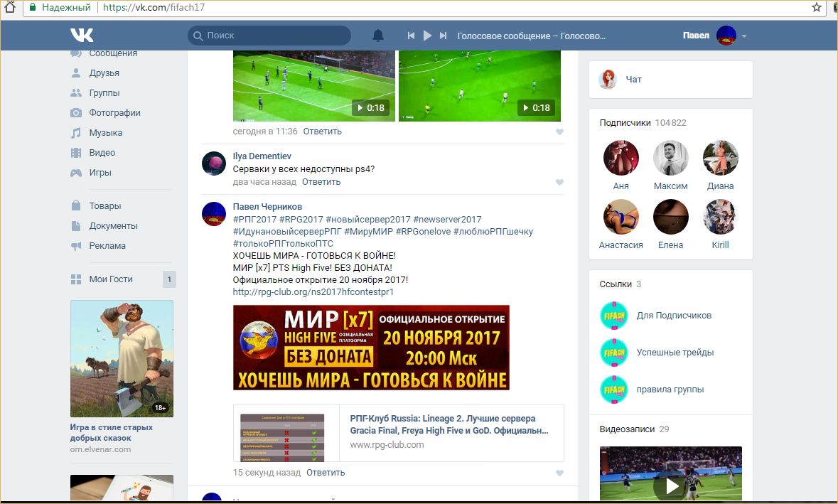Open the rpg-club.org contest link

[x=313, y=292]
